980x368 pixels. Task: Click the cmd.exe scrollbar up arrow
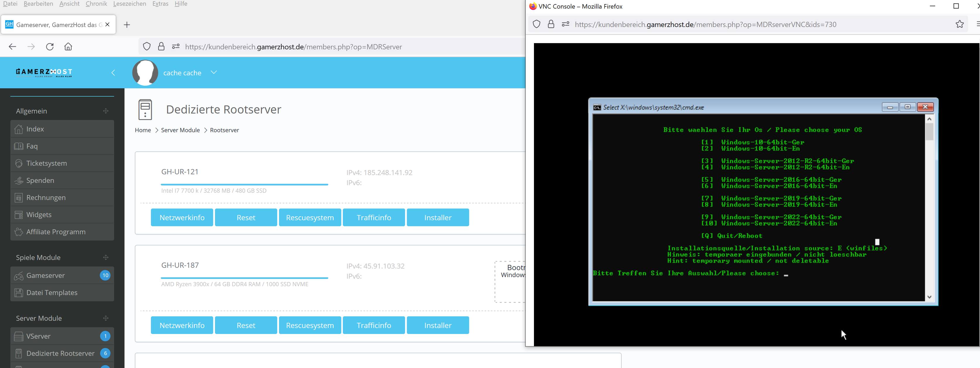[929, 119]
